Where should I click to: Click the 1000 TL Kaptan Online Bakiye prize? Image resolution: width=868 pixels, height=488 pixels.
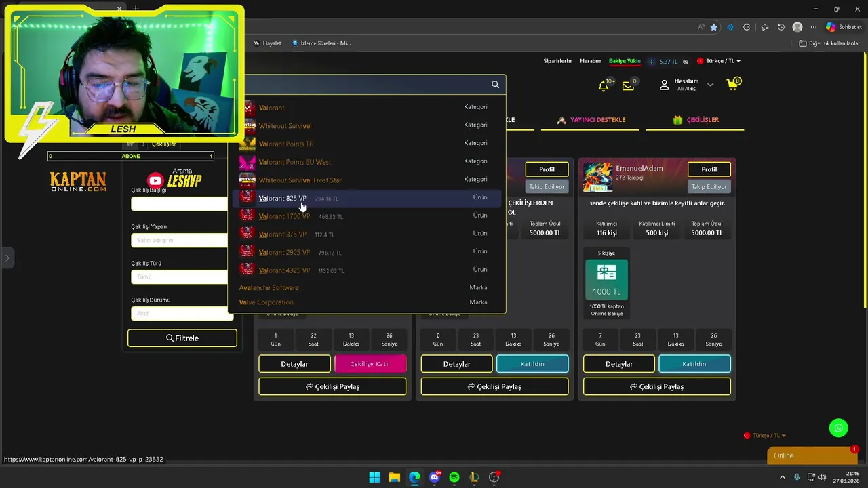pos(606,283)
